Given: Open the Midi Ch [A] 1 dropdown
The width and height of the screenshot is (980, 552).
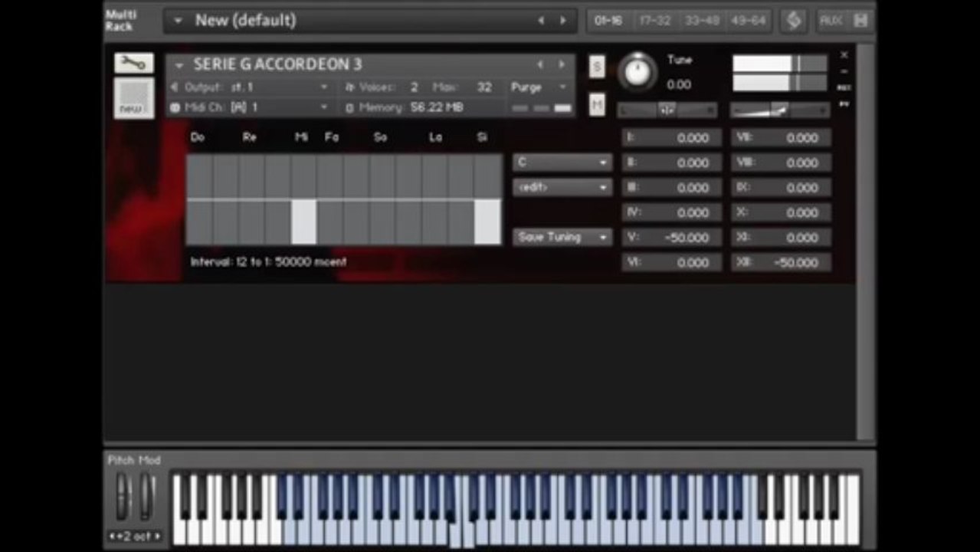Looking at the screenshot, I should pos(324,107).
